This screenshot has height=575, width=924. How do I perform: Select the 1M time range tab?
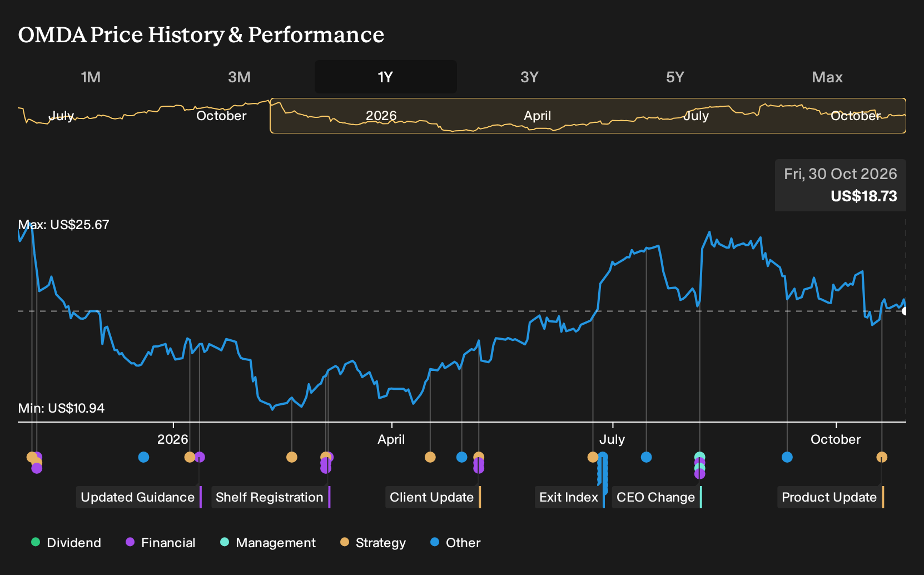coord(91,77)
